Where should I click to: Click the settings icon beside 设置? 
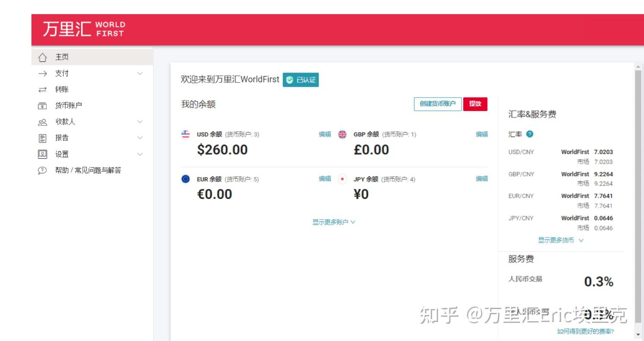click(x=42, y=154)
